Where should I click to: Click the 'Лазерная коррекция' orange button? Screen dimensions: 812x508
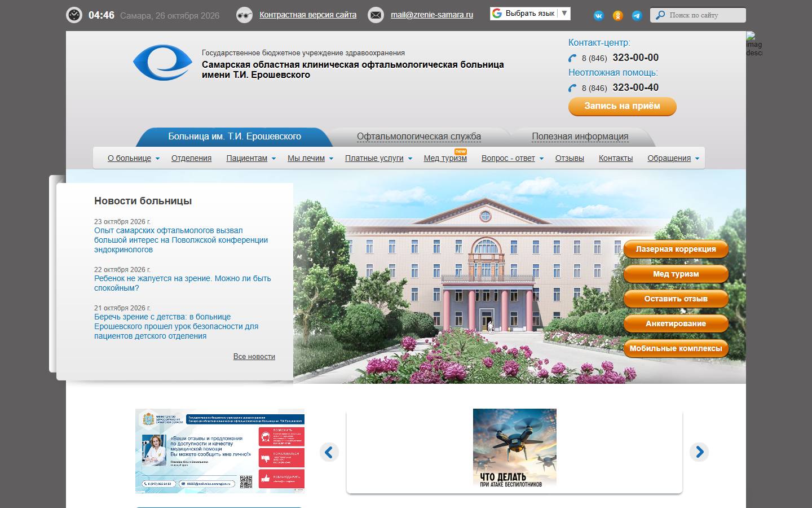[x=676, y=249]
